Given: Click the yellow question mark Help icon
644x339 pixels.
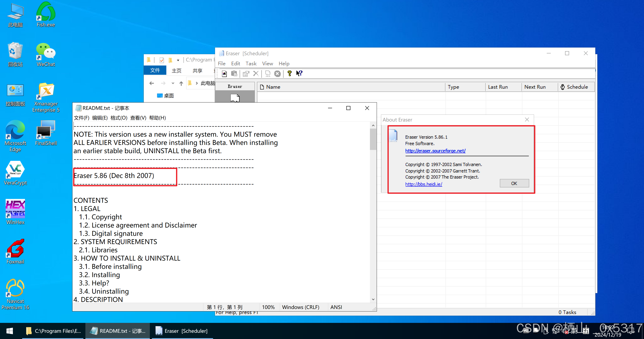Looking at the screenshot, I should point(289,73).
